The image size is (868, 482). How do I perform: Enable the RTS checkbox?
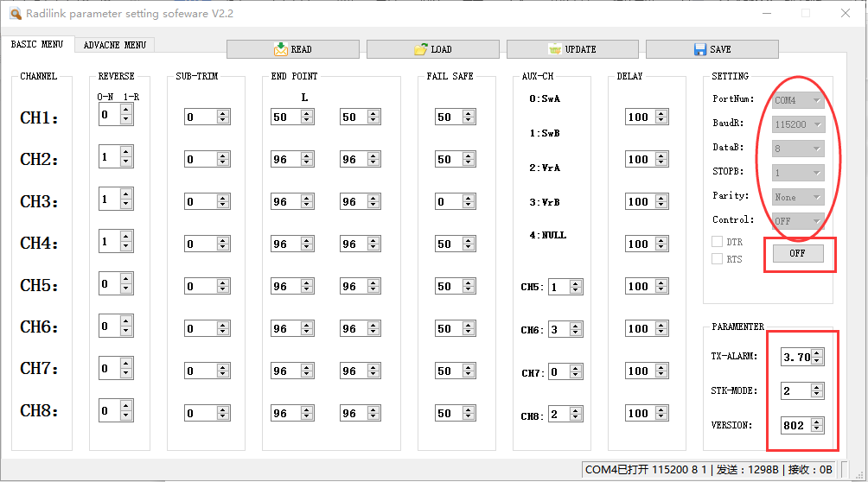click(x=717, y=258)
